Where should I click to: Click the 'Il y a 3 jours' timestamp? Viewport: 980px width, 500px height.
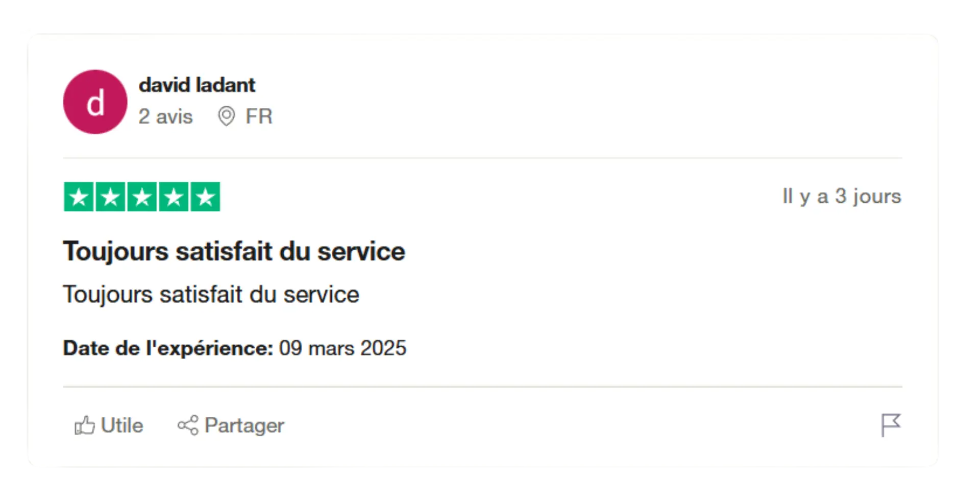842,196
